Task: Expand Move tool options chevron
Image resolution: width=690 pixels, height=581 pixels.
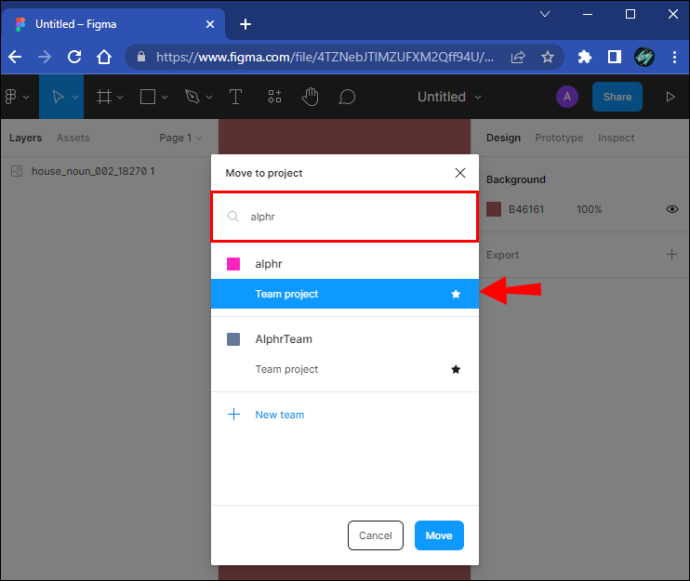Action: [75, 97]
